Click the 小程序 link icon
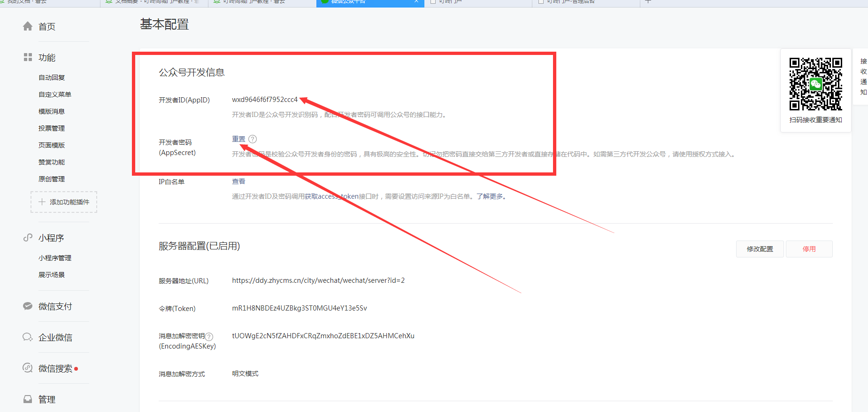The image size is (868, 412). coord(28,238)
